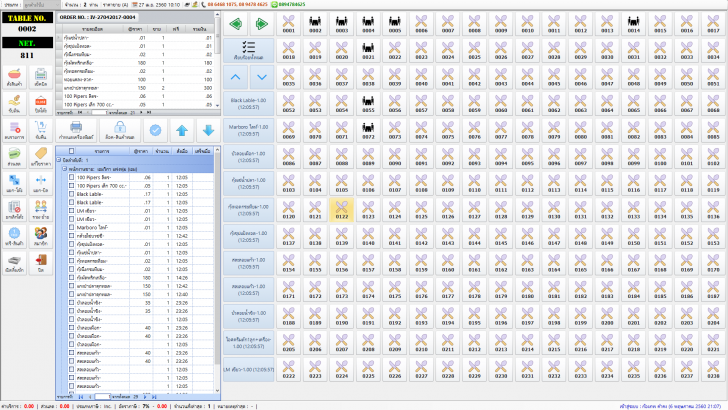Open occupied table 0014

click(x=634, y=24)
